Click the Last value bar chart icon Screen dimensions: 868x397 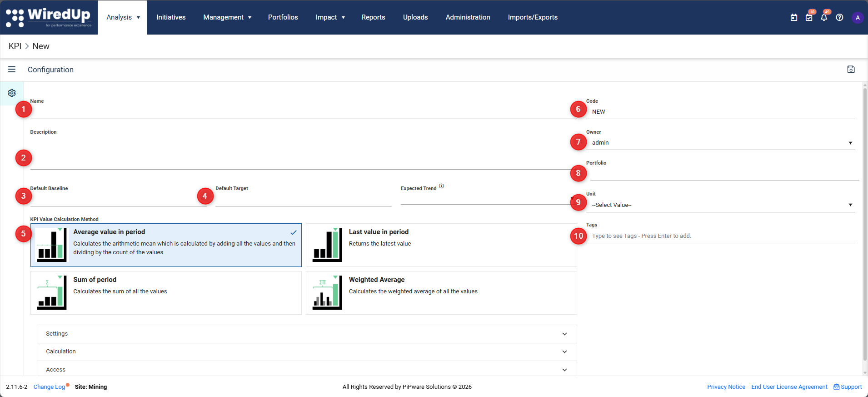click(327, 245)
